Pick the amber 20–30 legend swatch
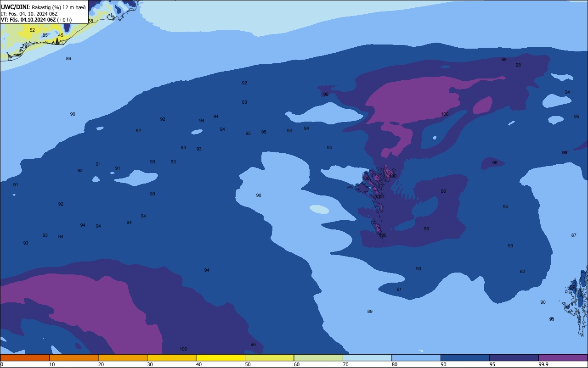Screen dimensions: 588x368 pos(123,357)
